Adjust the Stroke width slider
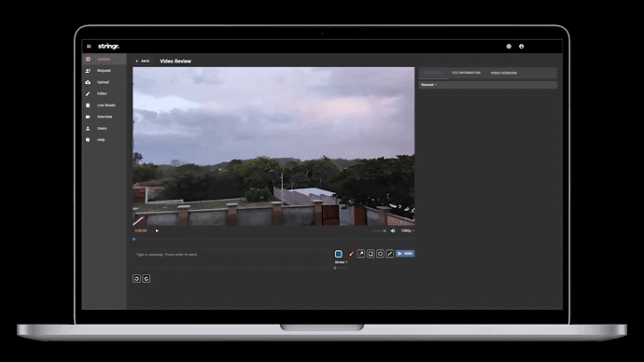644x362 pixels. point(341,268)
